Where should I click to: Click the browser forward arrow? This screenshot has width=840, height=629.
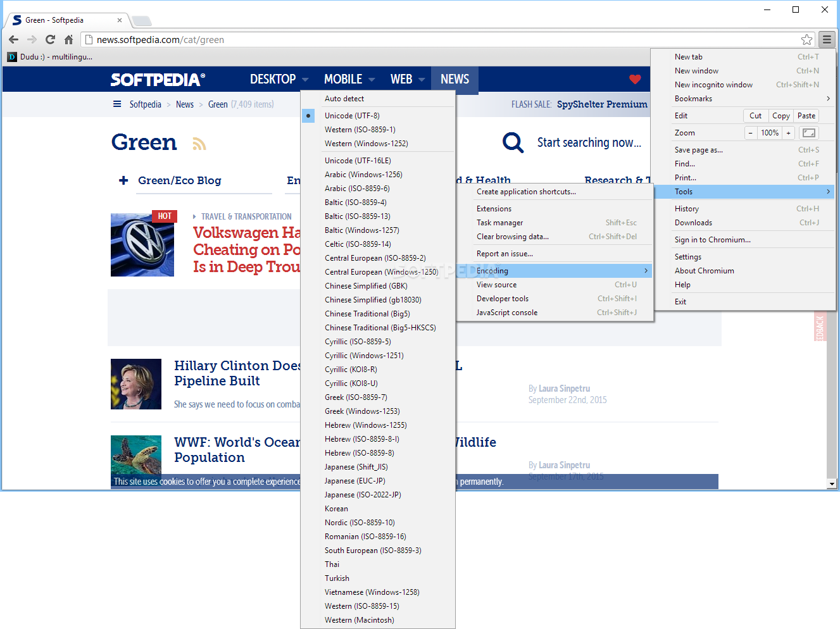(x=32, y=40)
